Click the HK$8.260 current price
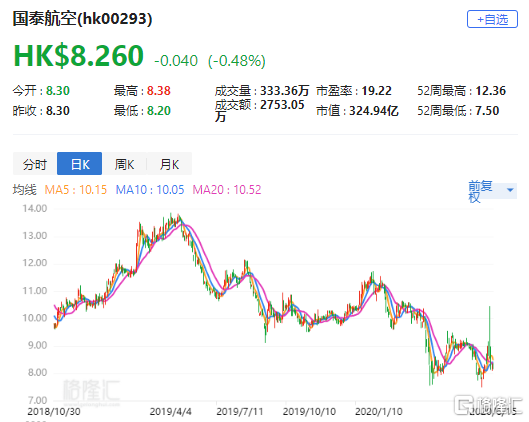 click(79, 56)
